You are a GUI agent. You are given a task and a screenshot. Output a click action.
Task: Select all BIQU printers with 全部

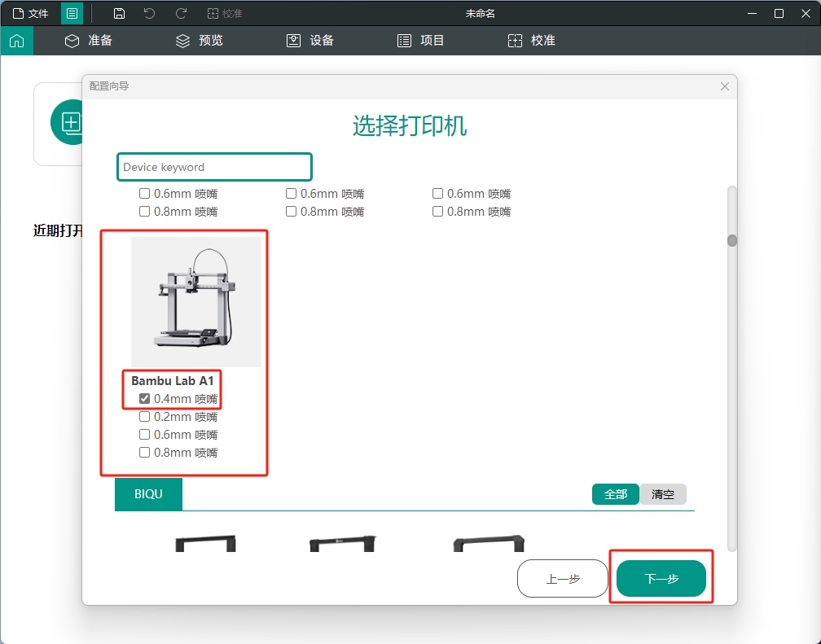(616, 494)
